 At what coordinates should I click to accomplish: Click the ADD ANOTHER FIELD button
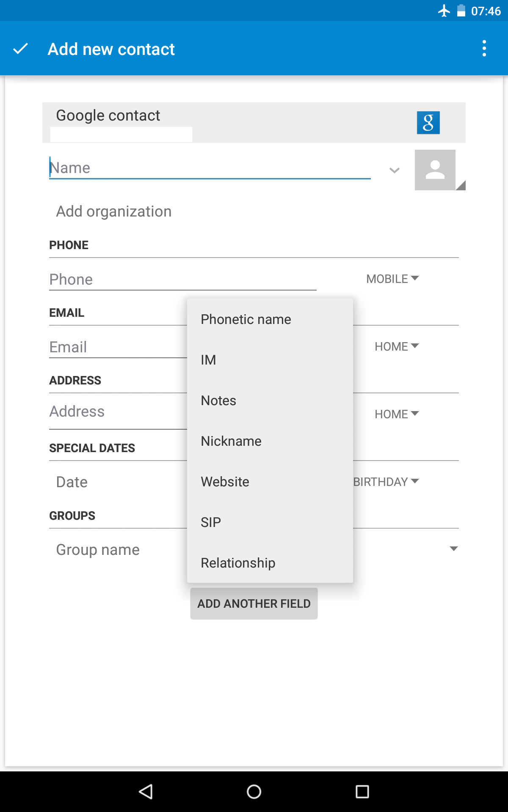(x=254, y=604)
